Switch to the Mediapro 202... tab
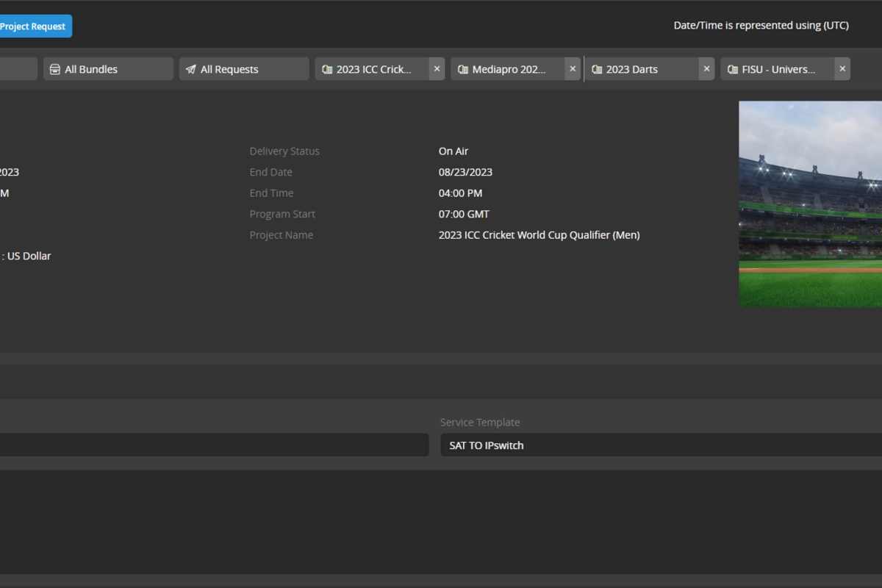Image resolution: width=882 pixels, height=588 pixels. click(509, 69)
